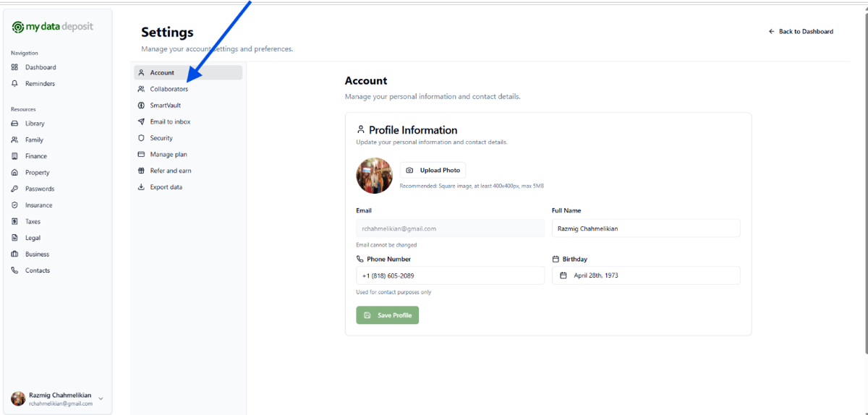Open Collaborators settings section
Image resolution: width=868 pixels, height=415 pixels.
point(188,89)
